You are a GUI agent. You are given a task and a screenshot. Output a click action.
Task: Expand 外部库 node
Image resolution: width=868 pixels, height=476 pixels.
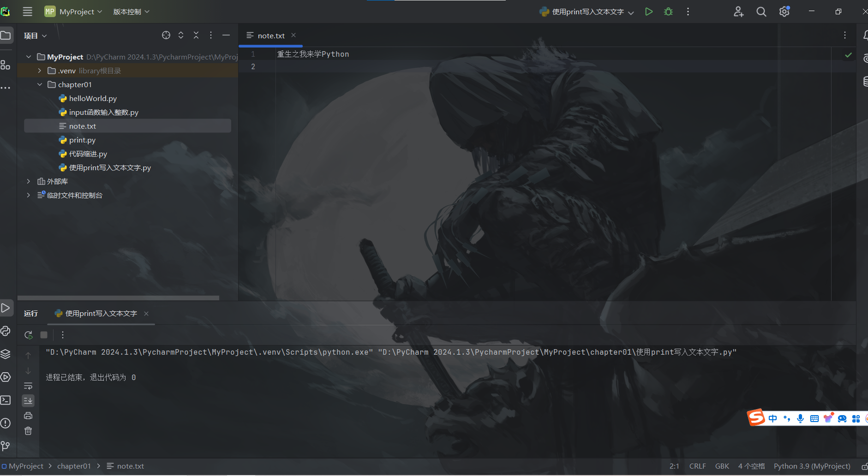coord(29,181)
